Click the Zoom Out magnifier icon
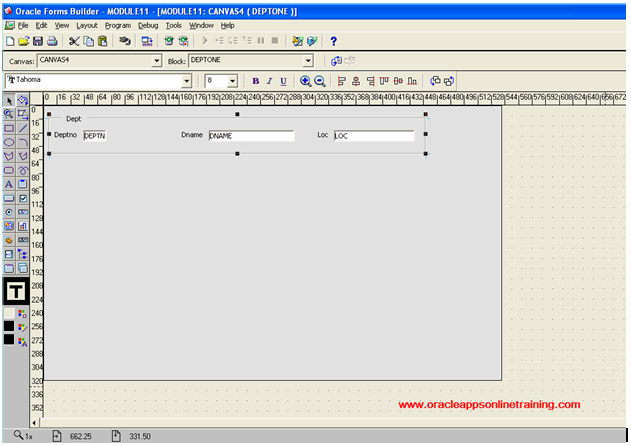Image resolution: width=631 pixels, height=446 pixels. click(320, 81)
